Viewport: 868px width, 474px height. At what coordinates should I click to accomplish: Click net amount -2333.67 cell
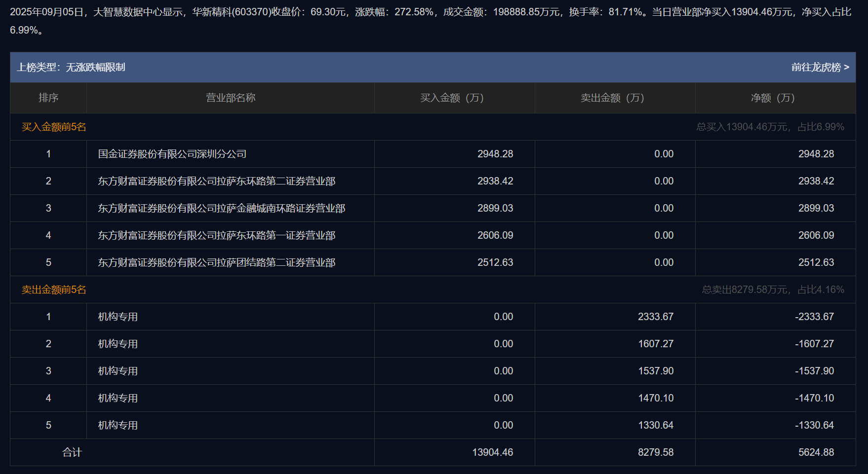click(x=815, y=317)
